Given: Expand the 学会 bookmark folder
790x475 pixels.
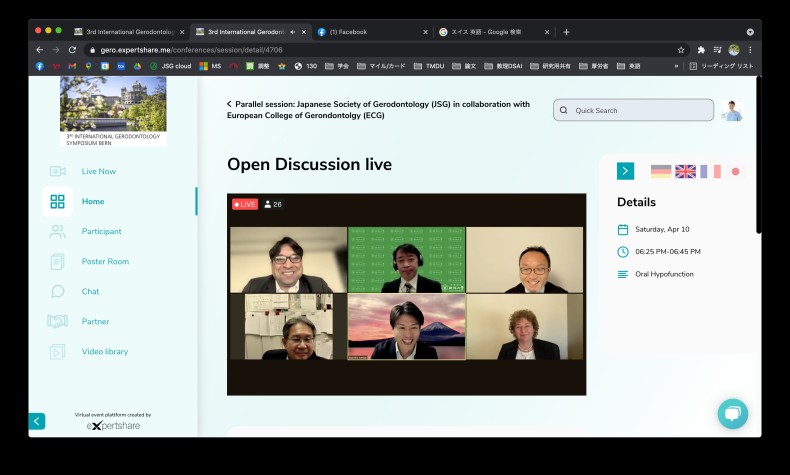Looking at the screenshot, I should click(337, 66).
